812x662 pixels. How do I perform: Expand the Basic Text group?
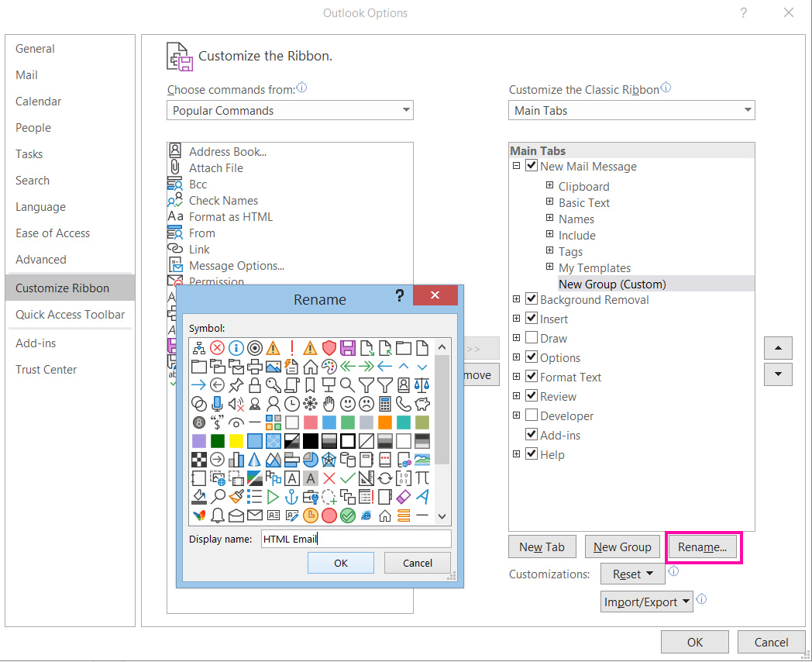coord(549,202)
